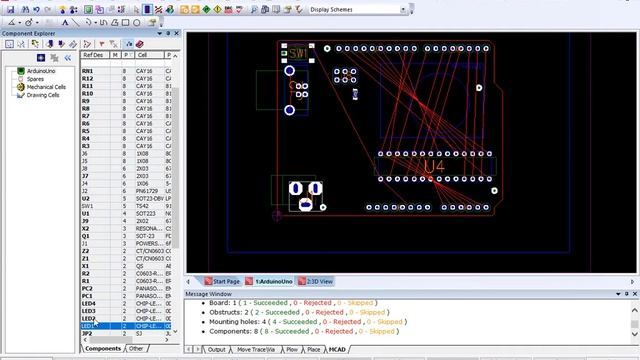The image size is (640, 360).
Task: Click the yellow diamond warning icon
Action: [218, 9]
